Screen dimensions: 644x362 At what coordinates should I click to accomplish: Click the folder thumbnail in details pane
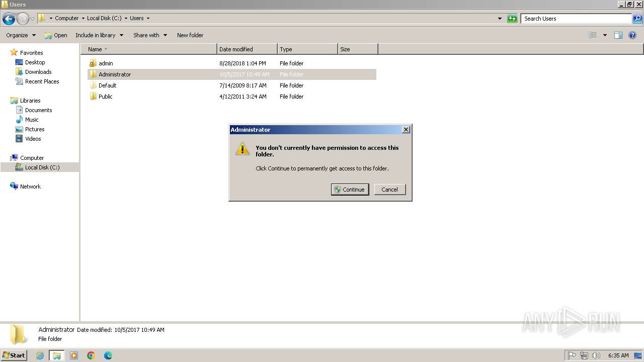[19, 334]
